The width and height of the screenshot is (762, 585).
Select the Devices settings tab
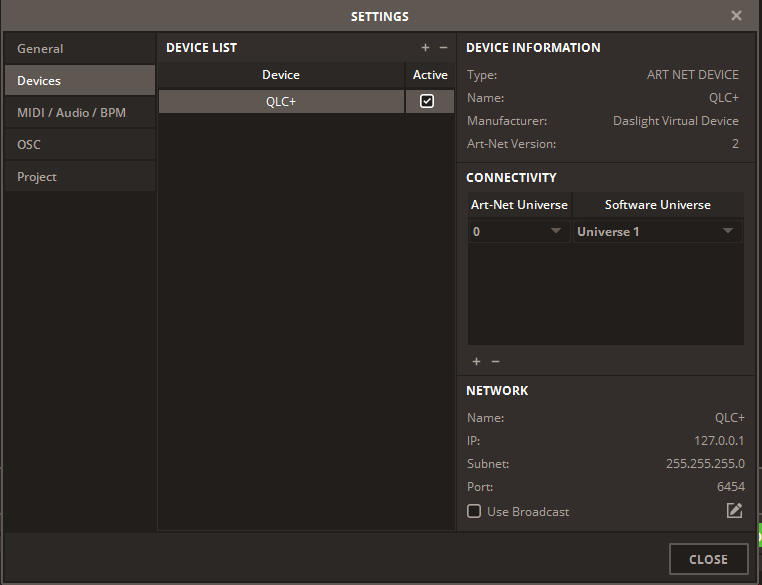80,81
